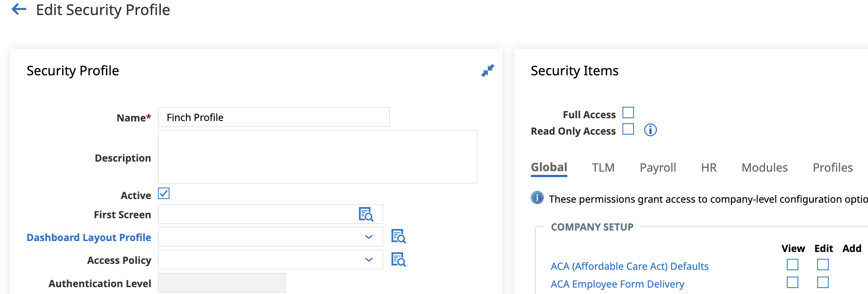This screenshot has width=868, height=294.
Task: Click the blue permissions info icon
Action: [537, 198]
